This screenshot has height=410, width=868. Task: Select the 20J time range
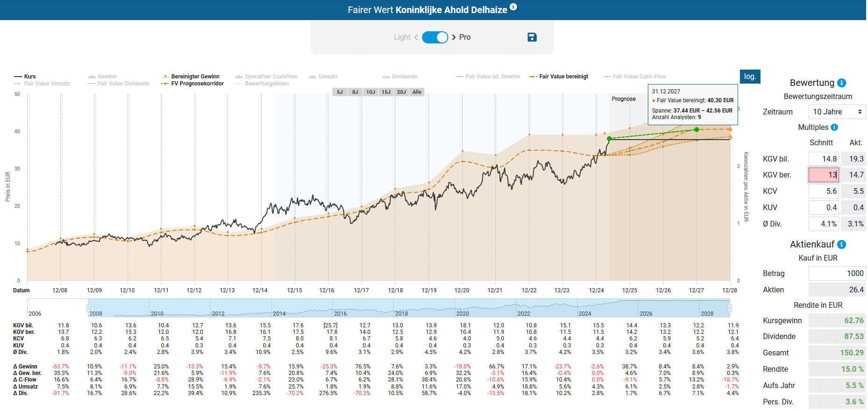[x=402, y=92]
